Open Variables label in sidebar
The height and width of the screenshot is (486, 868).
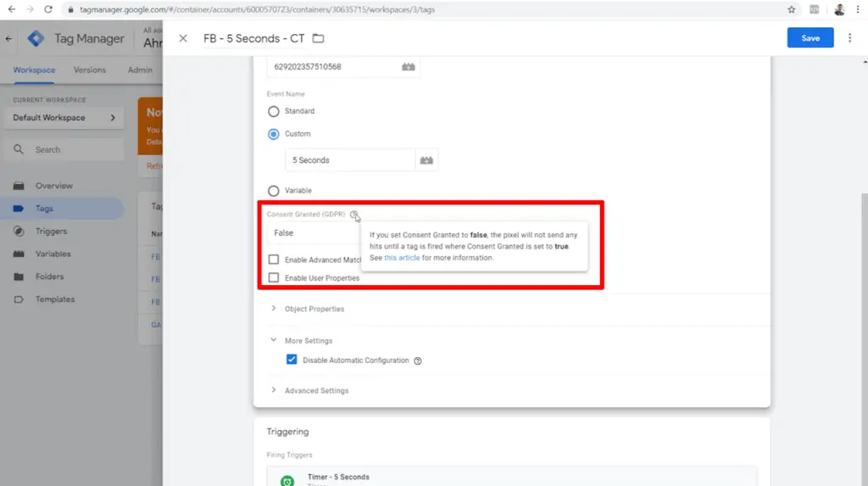point(53,254)
